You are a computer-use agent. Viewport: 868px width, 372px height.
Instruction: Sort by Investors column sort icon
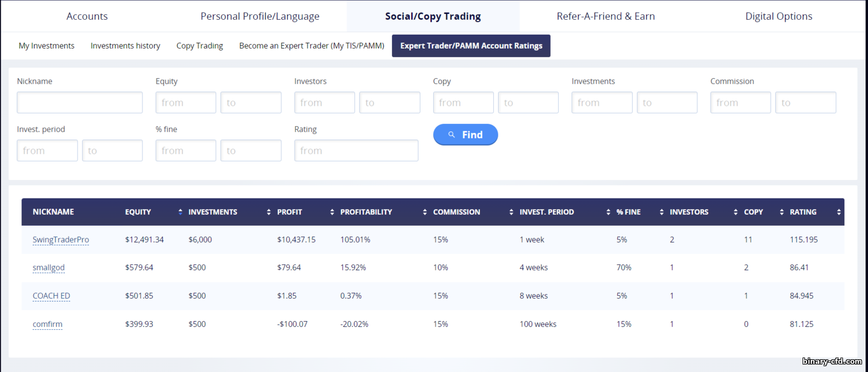735,212
